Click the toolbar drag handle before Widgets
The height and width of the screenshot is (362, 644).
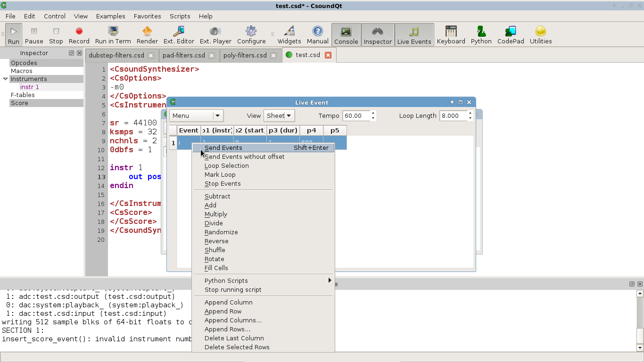click(x=272, y=34)
